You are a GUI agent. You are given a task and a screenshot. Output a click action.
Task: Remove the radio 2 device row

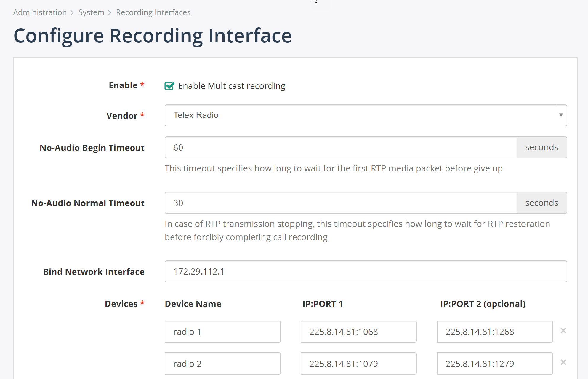coord(563,362)
